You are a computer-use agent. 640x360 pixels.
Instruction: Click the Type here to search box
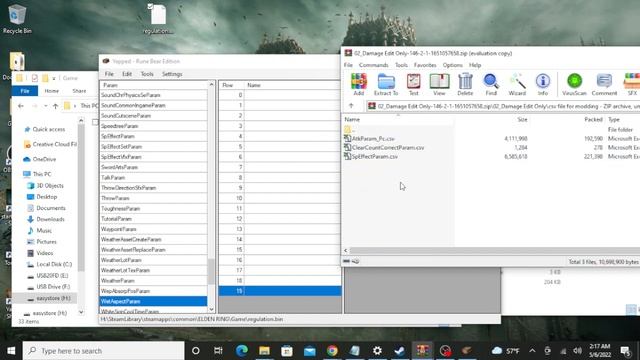click(x=103, y=351)
